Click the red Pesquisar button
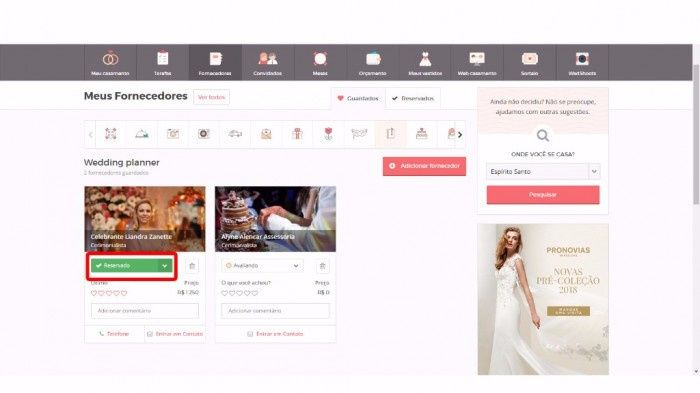 543,195
